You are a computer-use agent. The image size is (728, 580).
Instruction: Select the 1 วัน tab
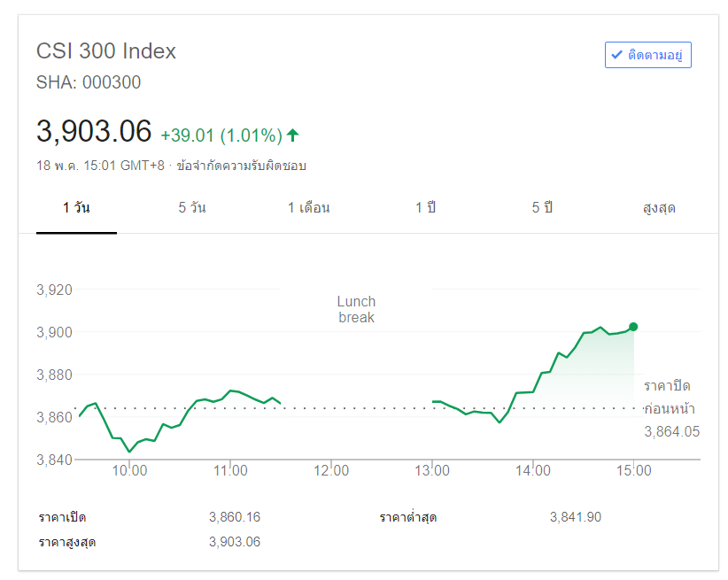76,208
